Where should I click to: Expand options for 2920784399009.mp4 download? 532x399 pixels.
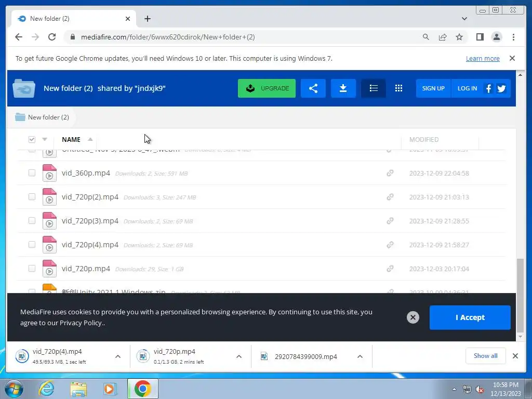(360, 356)
